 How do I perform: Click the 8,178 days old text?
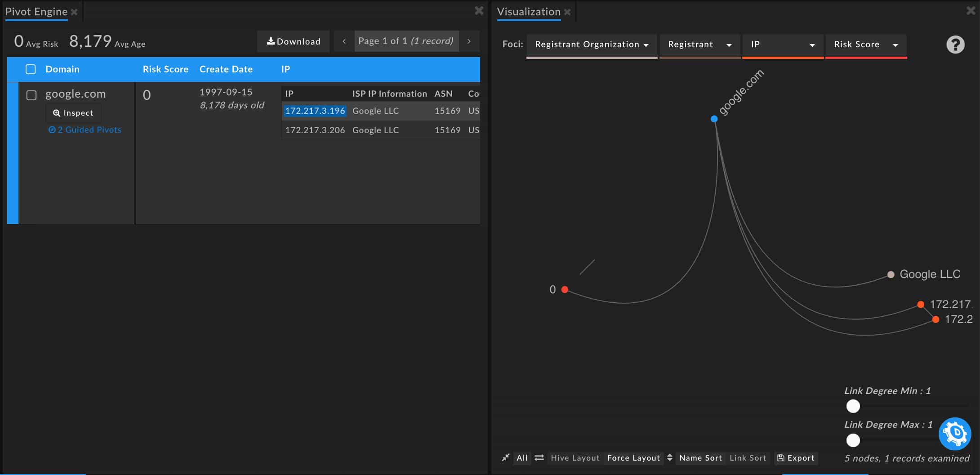pos(232,105)
